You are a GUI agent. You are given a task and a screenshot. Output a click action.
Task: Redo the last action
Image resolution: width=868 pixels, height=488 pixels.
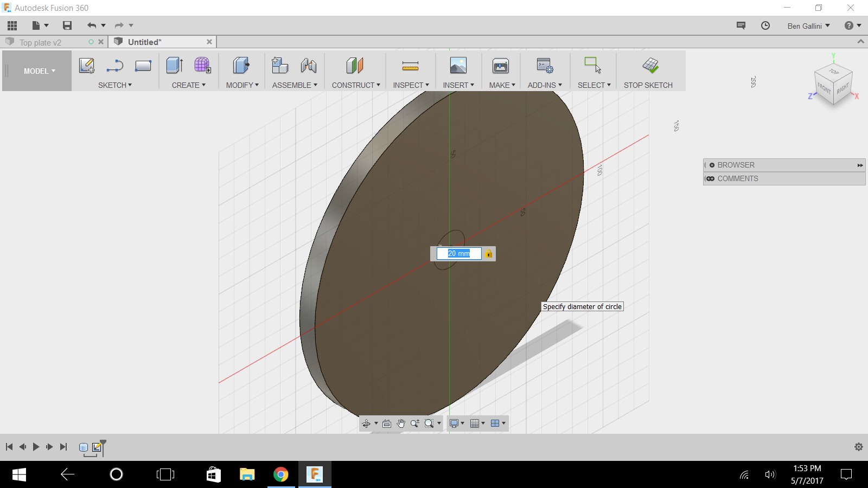point(119,25)
